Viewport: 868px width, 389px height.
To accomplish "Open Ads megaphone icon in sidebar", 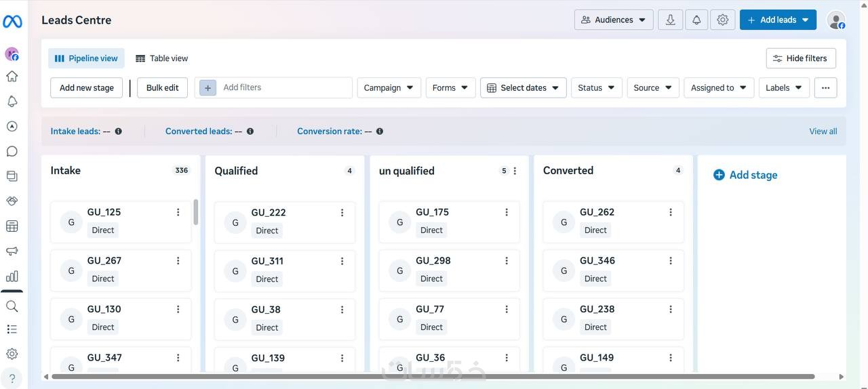I will (12, 251).
